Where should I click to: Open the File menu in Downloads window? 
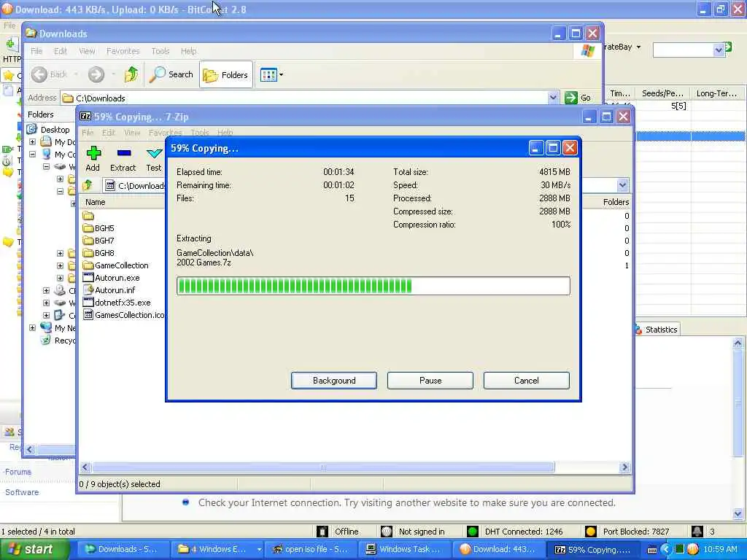point(36,51)
